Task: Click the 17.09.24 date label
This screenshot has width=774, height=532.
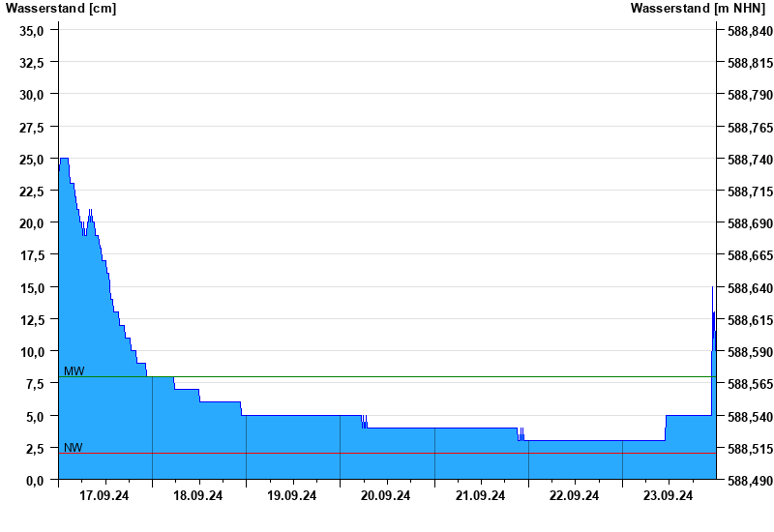Action: point(104,495)
